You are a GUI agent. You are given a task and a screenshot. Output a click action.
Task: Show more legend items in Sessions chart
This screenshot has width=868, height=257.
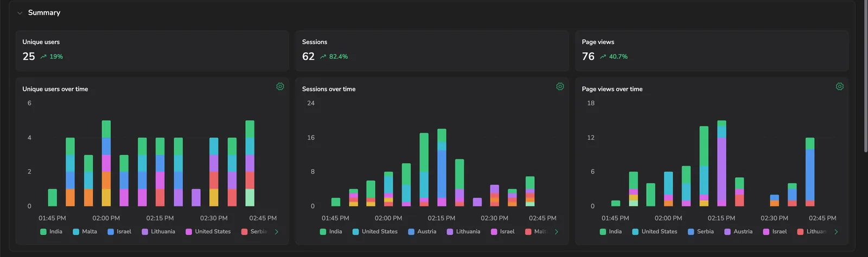coord(556,231)
